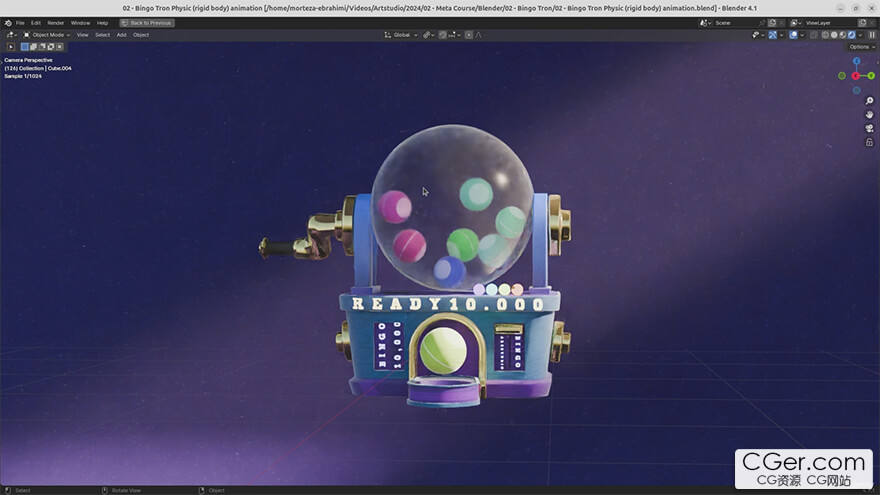880x495 pixels.
Task: Open the Object Mode dropdown
Action: 46,34
